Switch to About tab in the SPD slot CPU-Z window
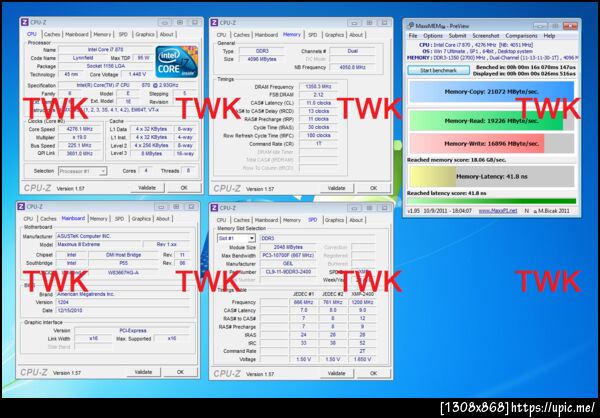The image size is (600, 418). (356, 220)
